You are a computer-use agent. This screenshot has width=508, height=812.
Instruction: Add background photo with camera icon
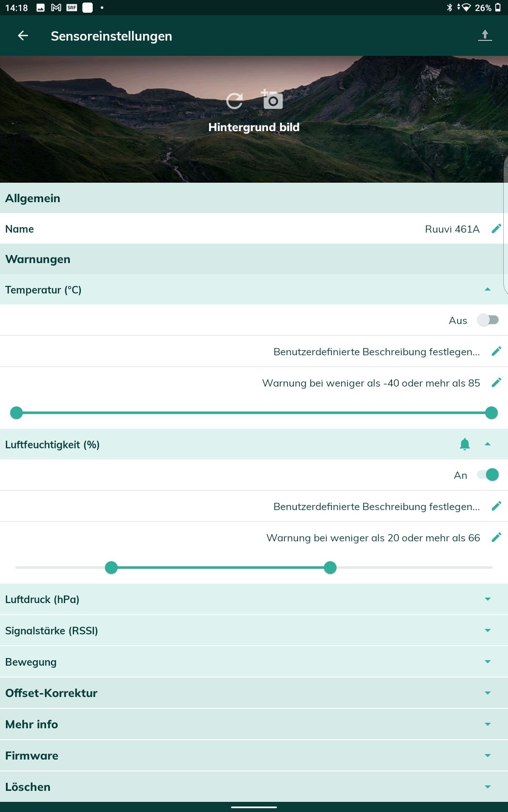coord(272,99)
